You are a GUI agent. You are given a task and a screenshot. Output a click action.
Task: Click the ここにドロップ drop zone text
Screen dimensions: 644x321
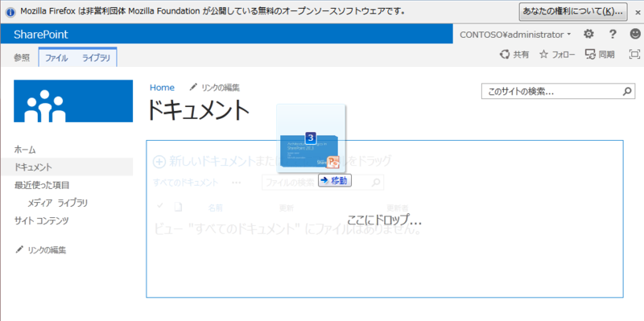click(x=385, y=220)
